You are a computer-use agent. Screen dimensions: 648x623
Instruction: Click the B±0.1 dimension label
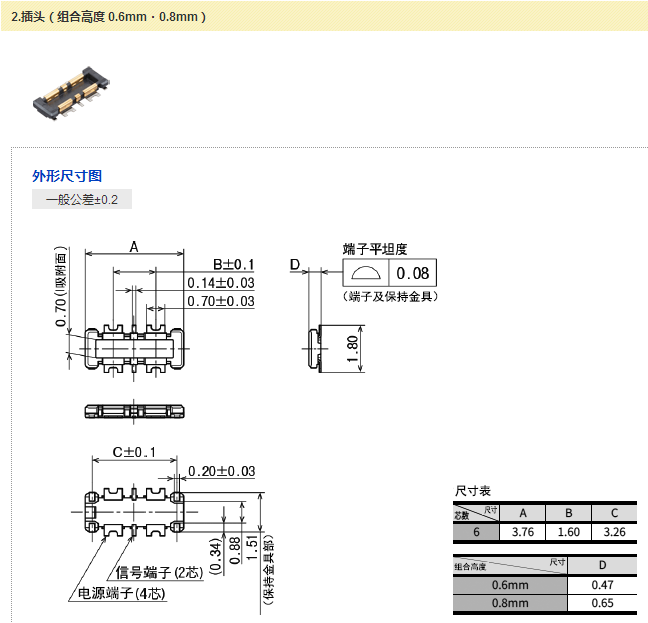click(x=234, y=265)
